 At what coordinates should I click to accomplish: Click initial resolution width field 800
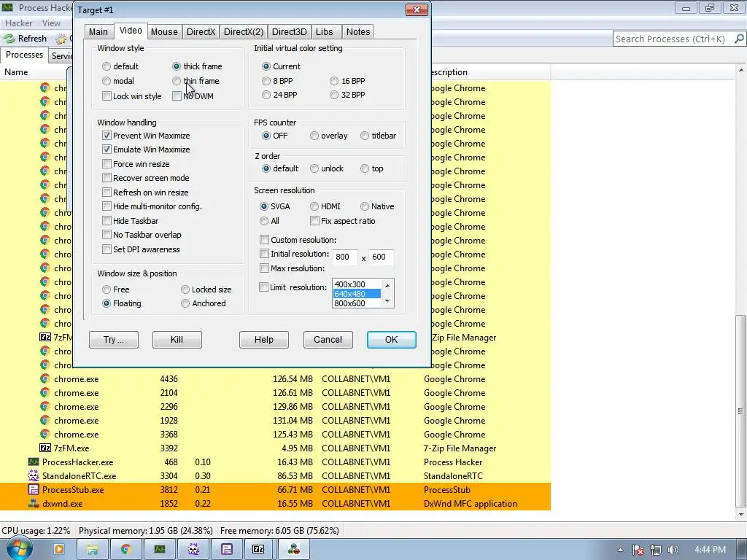pyautogui.click(x=344, y=257)
